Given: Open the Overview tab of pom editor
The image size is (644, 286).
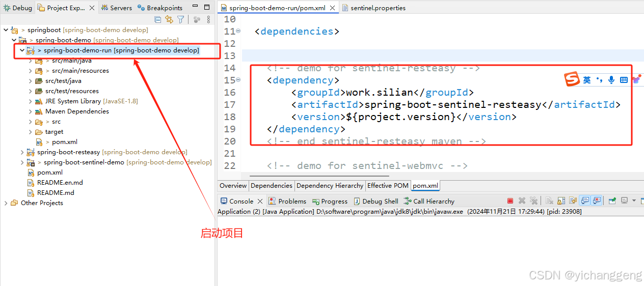Looking at the screenshot, I should [x=233, y=186].
